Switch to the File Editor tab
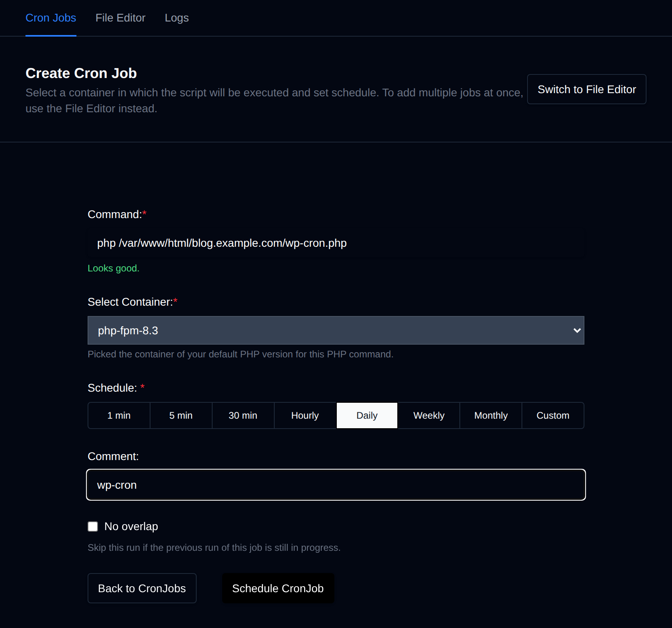 pos(120,18)
